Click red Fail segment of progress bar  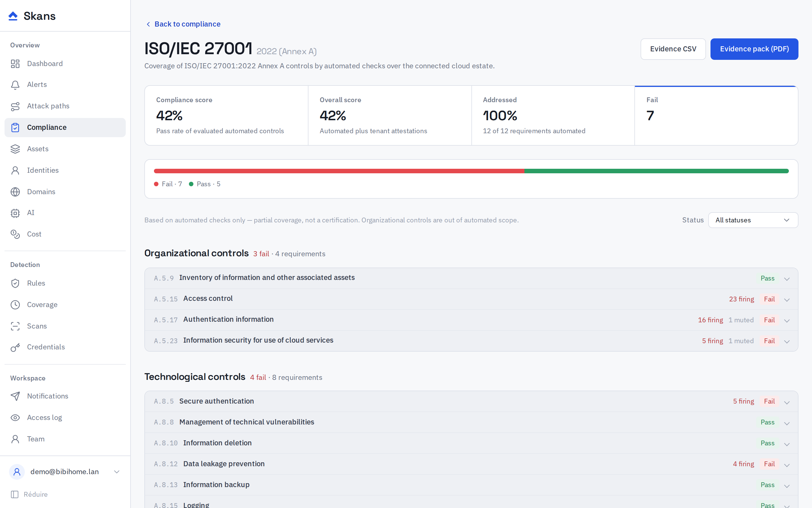point(339,171)
